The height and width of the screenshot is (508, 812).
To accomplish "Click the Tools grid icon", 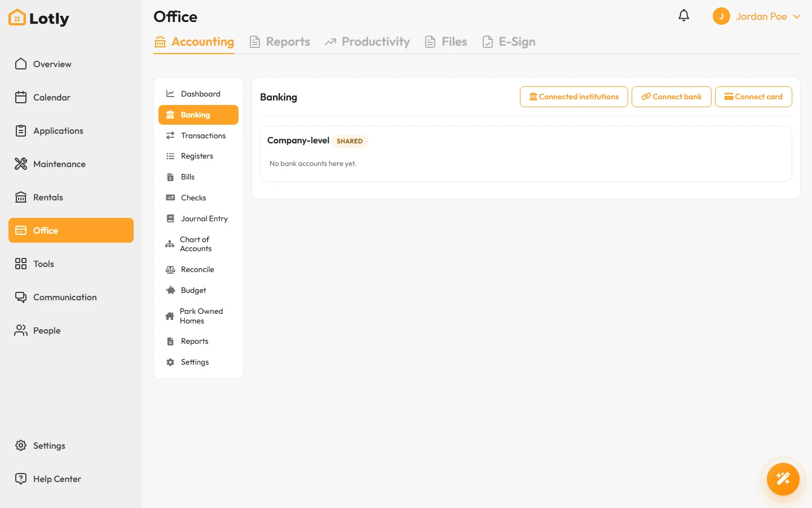I will pyautogui.click(x=21, y=264).
